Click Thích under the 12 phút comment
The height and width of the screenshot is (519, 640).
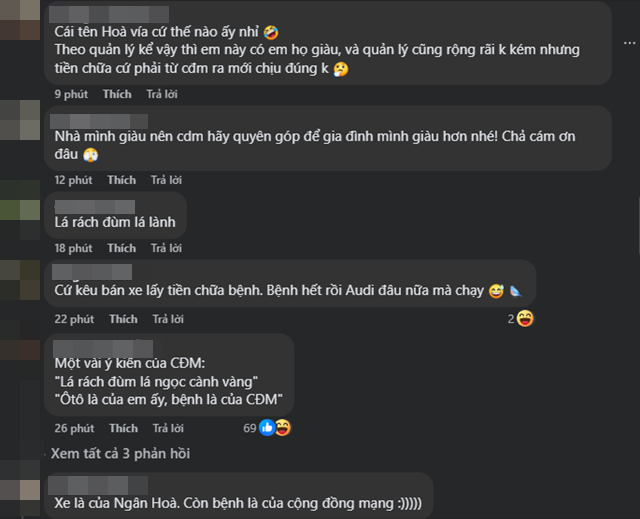coord(122,180)
